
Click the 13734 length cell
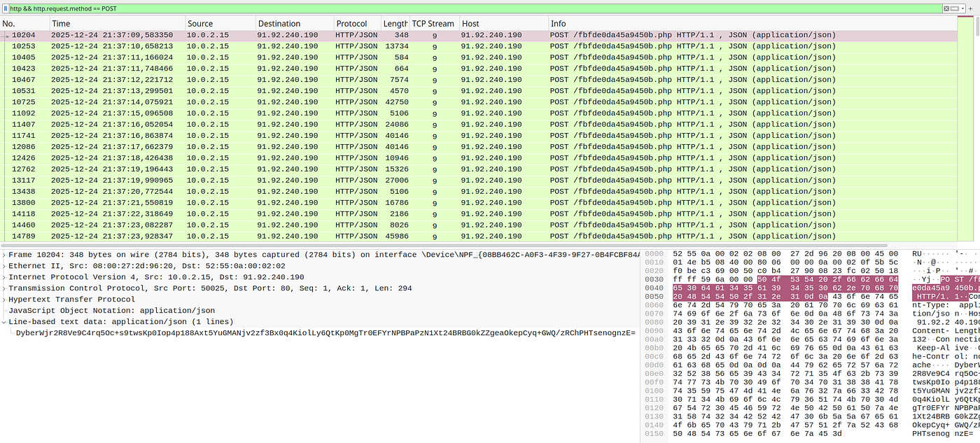pos(397,46)
